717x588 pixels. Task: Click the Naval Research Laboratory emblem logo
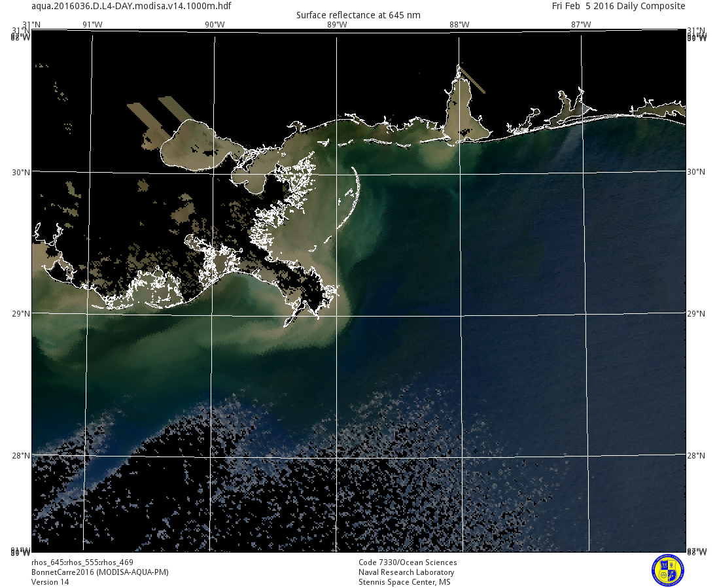pyautogui.click(x=667, y=570)
